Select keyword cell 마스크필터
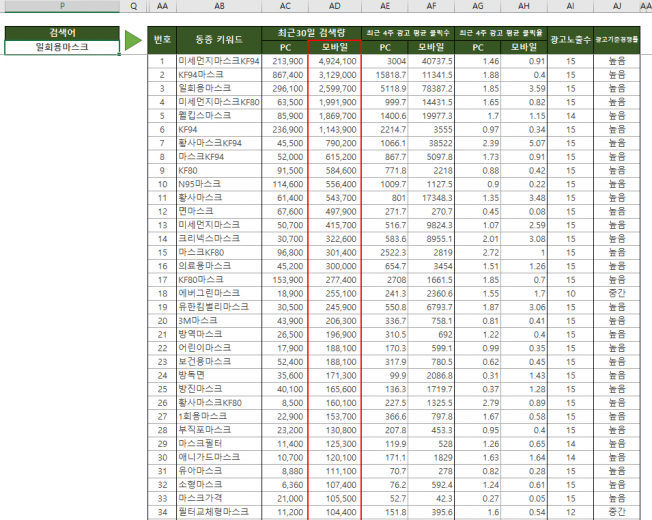The image size is (652, 520). pos(219,444)
